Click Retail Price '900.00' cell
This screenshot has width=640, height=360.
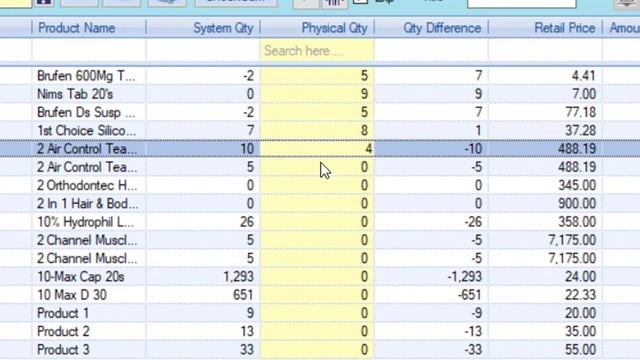pyautogui.click(x=545, y=203)
